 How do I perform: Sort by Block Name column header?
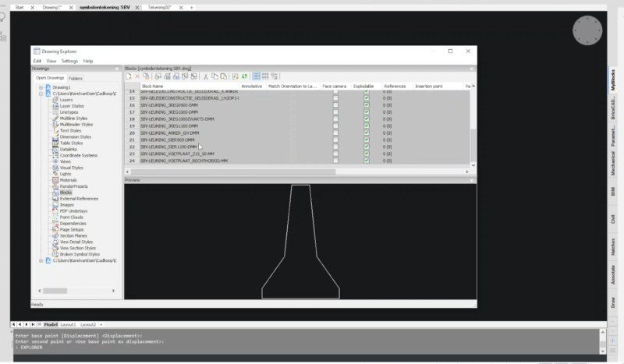pos(152,86)
